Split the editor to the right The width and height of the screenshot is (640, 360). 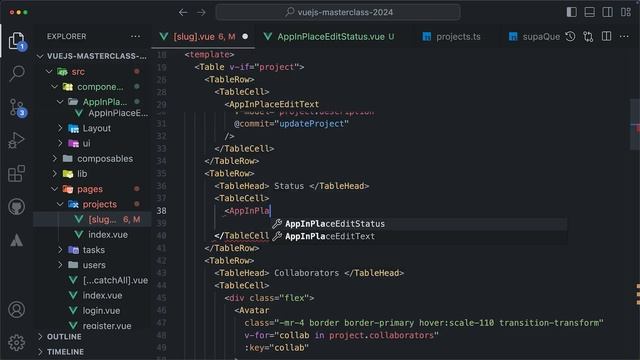click(607, 36)
